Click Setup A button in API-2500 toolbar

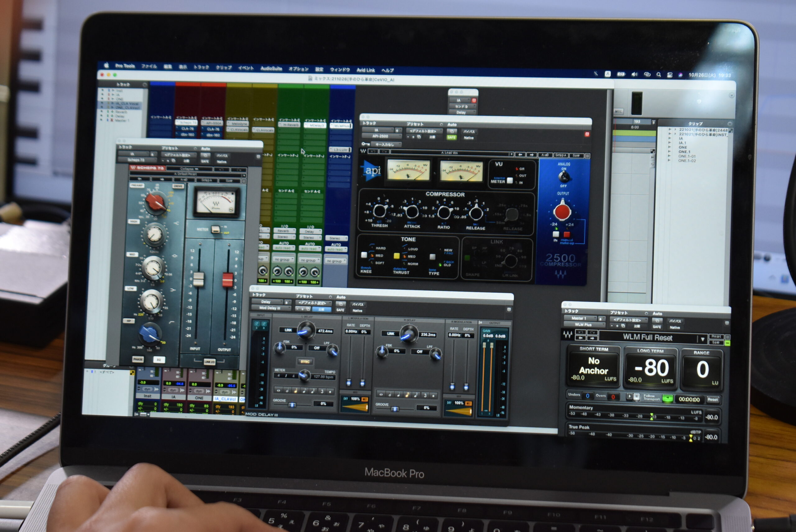[561, 155]
